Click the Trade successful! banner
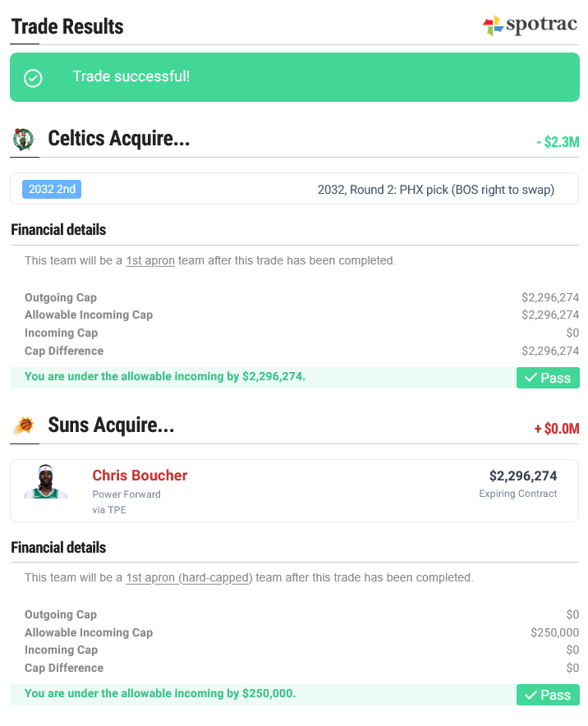Image resolution: width=588 pixels, height=726 pixels. coord(295,77)
